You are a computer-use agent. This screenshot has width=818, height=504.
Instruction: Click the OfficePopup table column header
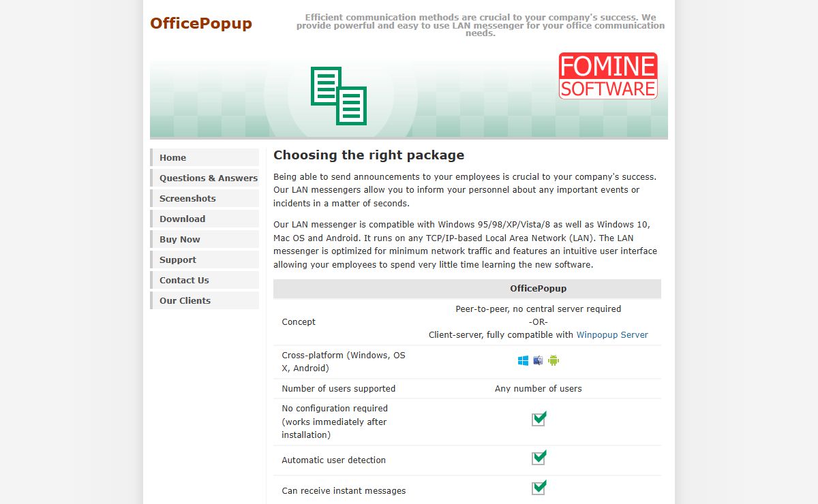pos(539,289)
